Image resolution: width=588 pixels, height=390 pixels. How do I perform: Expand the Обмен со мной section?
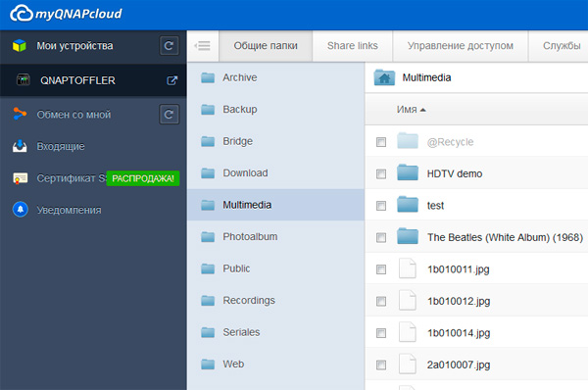73,115
